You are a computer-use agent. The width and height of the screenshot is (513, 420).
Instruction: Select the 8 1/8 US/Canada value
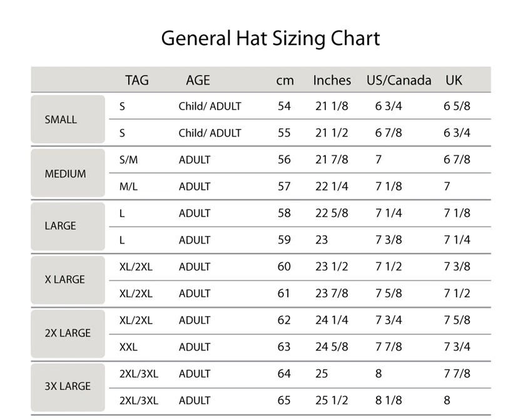(x=389, y=401)
